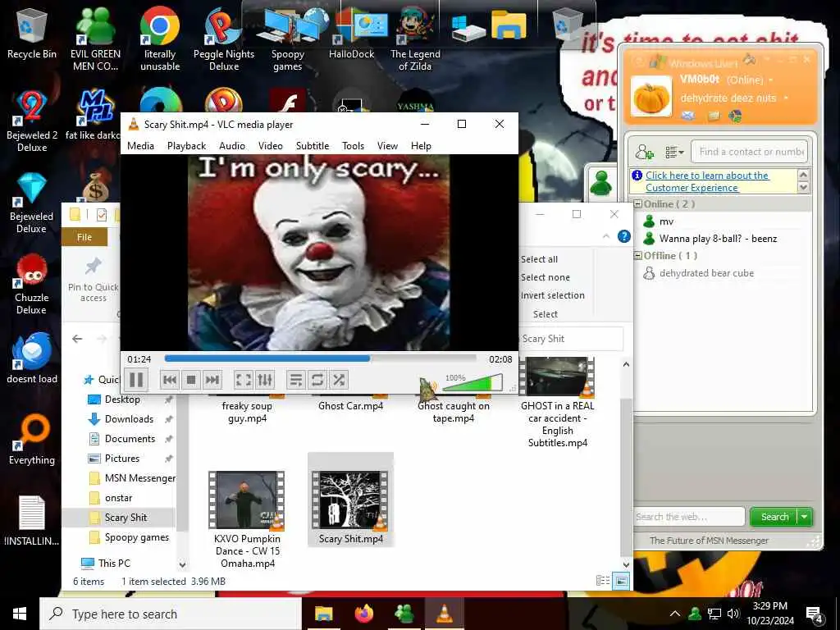Open Desktop in the navigation pane
Viewport: 840px width, 630px height.
pyautogui.click(x=122, y=399)
